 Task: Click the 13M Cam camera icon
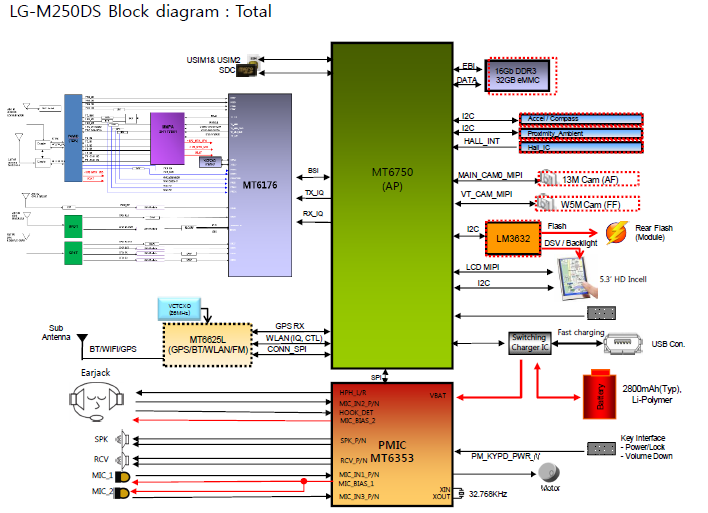548,177
